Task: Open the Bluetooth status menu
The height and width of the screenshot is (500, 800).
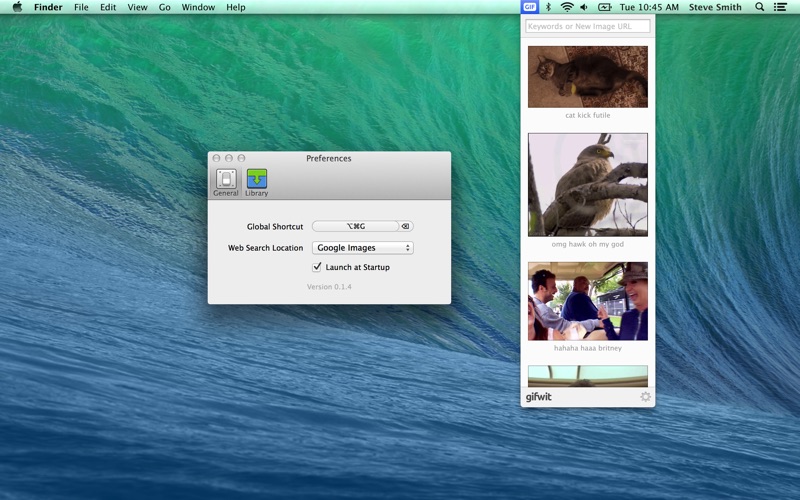Action: (x=548, y=7)
